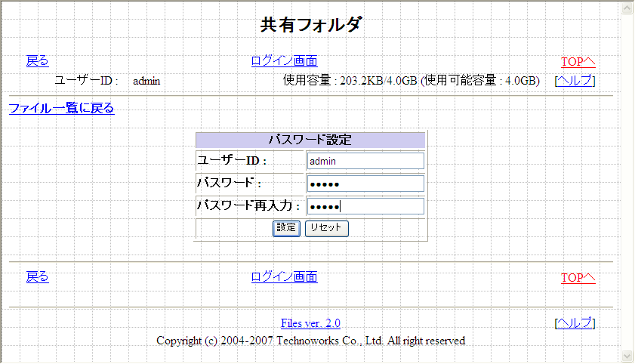
Task: Click into the パスワード field
Action: point(365,184)
